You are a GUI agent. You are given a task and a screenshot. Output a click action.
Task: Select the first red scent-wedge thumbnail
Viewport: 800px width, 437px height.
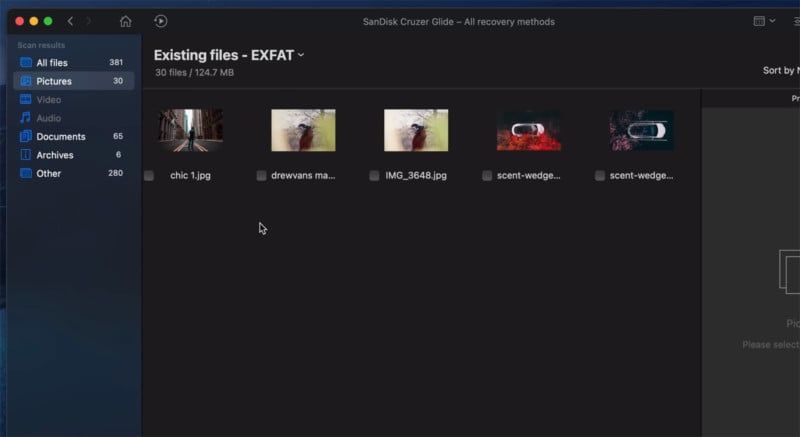click(x=529, y=130)
